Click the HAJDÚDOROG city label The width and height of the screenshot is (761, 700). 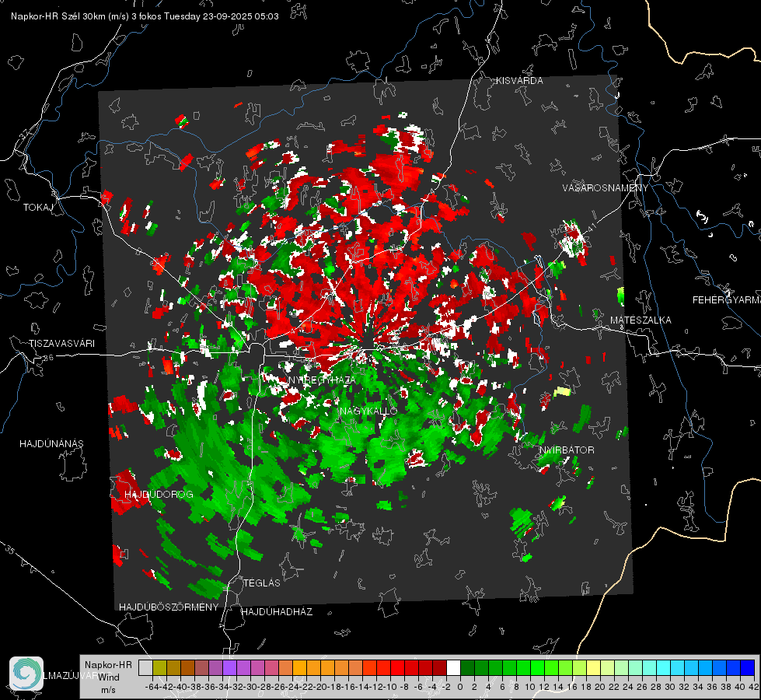pos(159,494)
